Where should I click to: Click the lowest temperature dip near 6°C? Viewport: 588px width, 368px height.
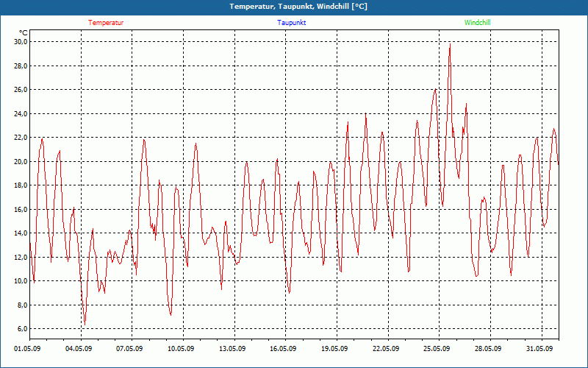tap(85, 324)
